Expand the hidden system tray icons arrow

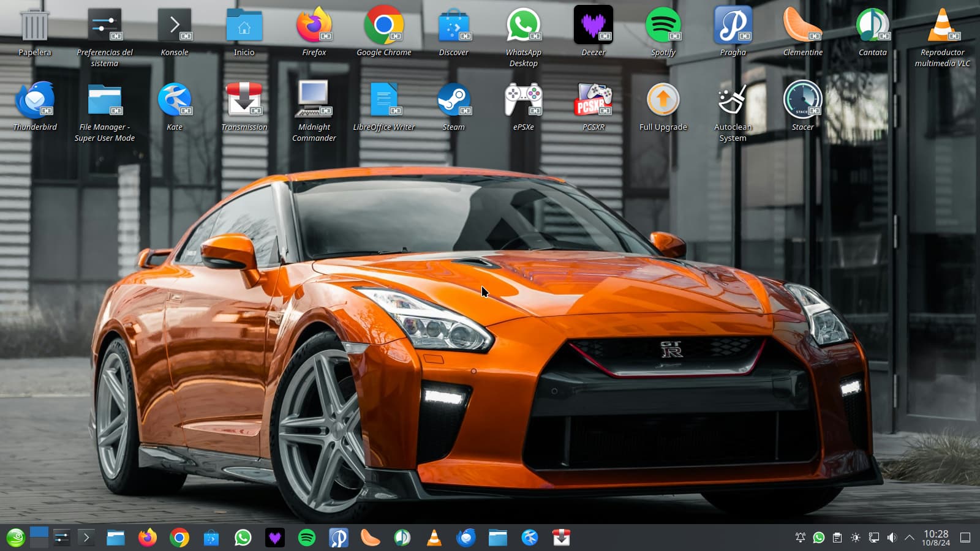pos(910,538)
